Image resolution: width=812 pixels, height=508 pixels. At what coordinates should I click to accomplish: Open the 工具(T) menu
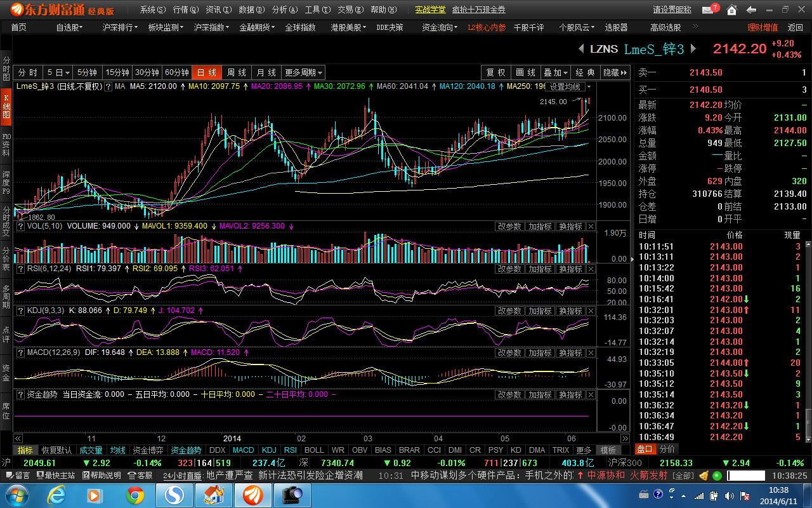point(317,10)
